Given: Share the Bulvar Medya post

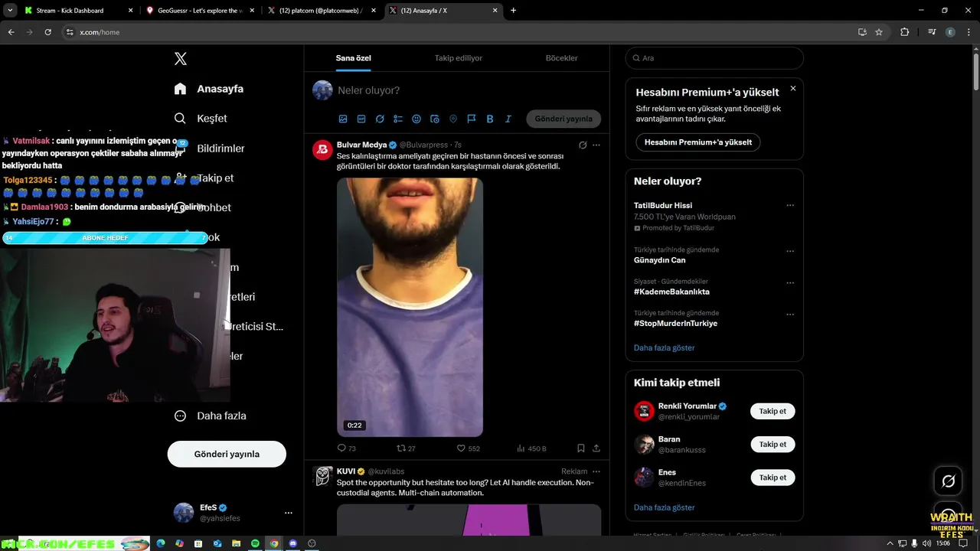Looking at the screenshot, I should coord(596,448).
